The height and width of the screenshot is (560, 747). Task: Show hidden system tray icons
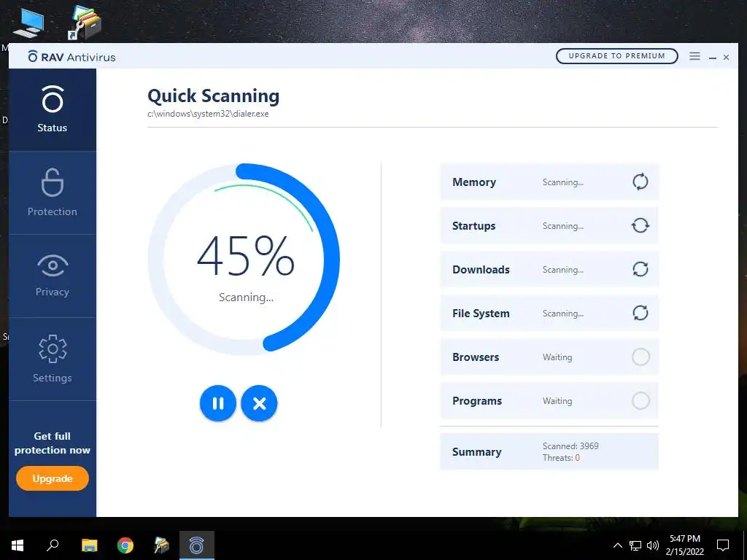(617, 545)
